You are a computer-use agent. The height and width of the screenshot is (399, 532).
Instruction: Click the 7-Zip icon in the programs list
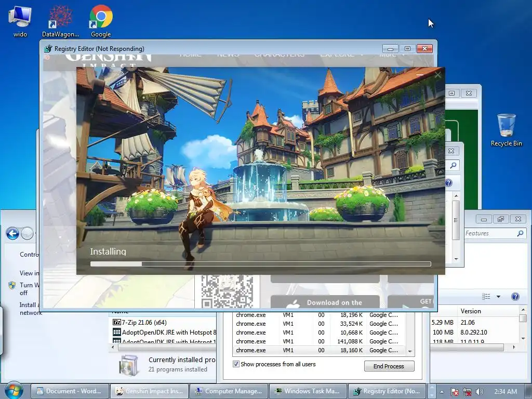tap(116, 322)
